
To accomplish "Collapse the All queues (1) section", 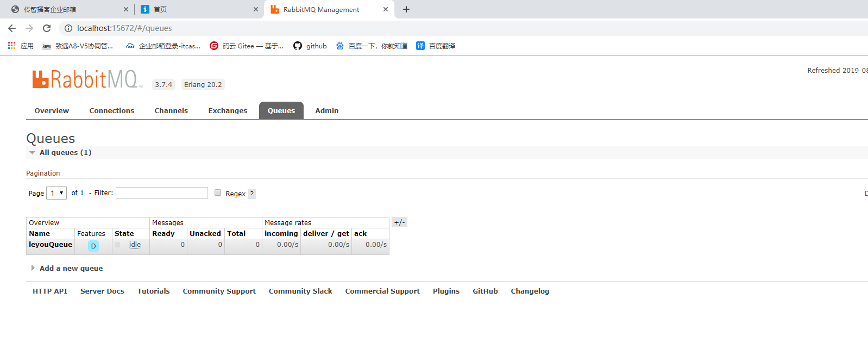I will pos(65,152).
